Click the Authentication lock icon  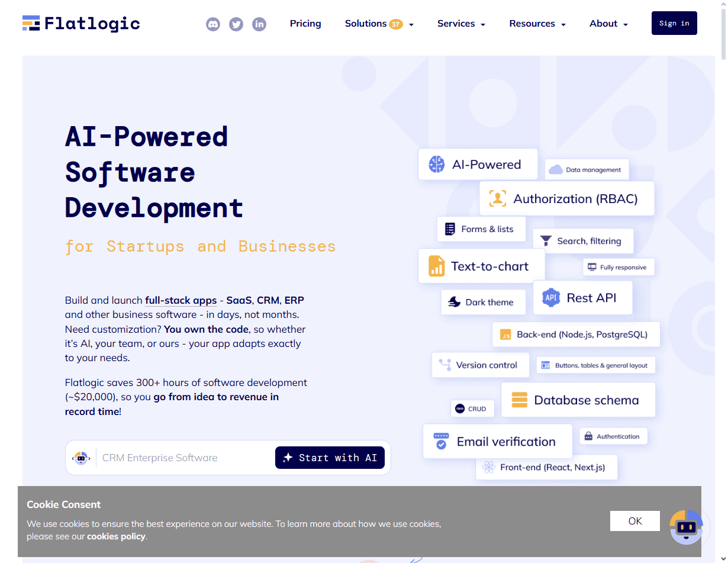point(588,436)
